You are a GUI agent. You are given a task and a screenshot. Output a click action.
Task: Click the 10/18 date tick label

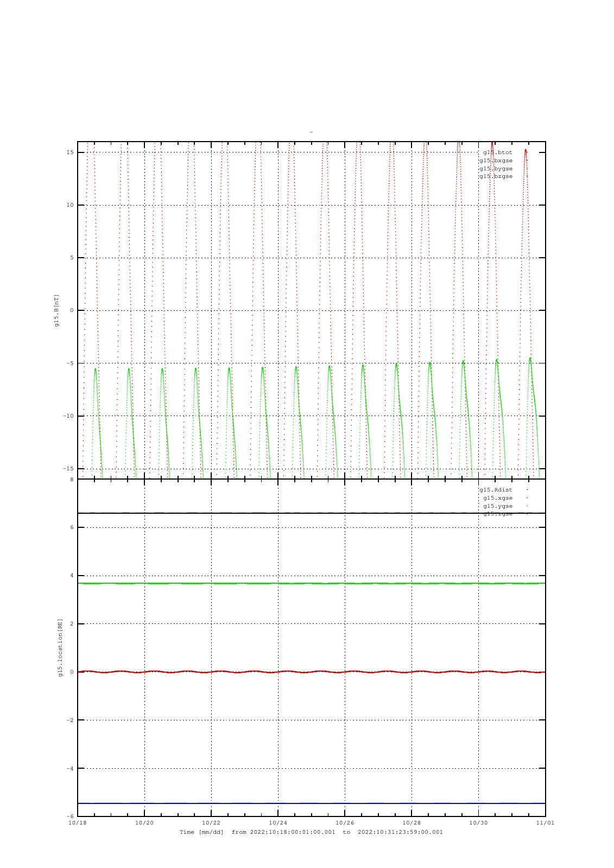click(x=78, y=822)
